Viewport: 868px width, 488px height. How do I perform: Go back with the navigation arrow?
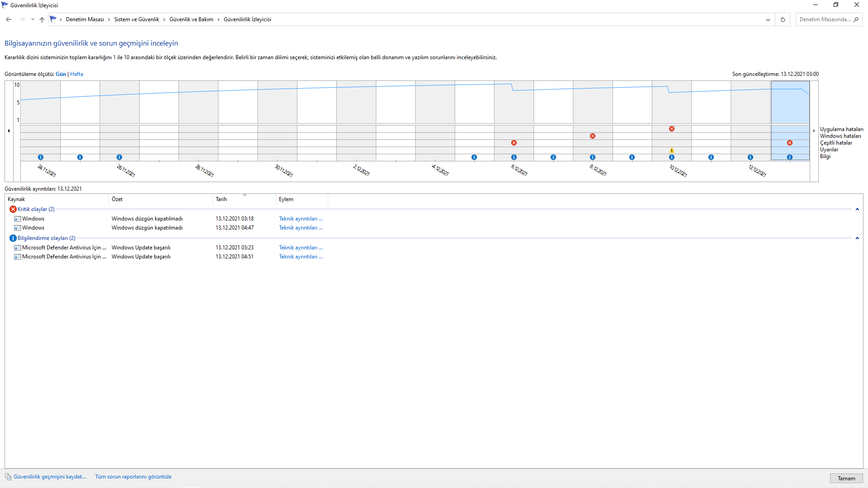9,19
